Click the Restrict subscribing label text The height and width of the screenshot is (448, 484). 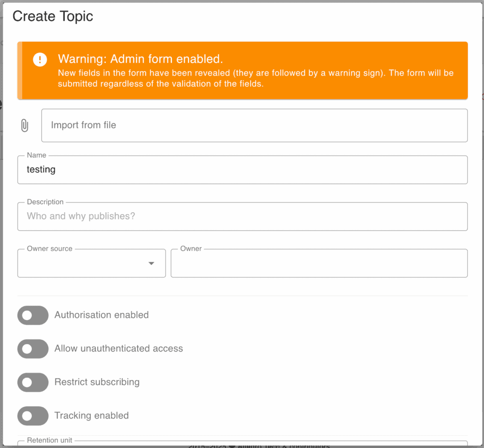click(97, 382)
